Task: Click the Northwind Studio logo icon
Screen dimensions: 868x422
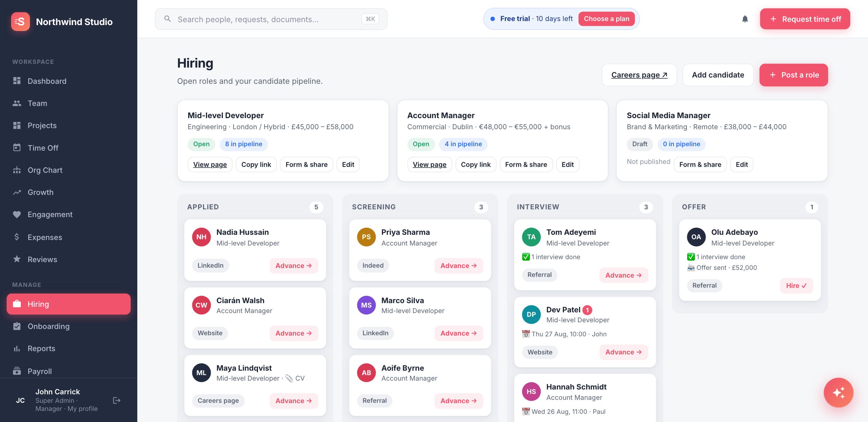Action: coord(20,21)
